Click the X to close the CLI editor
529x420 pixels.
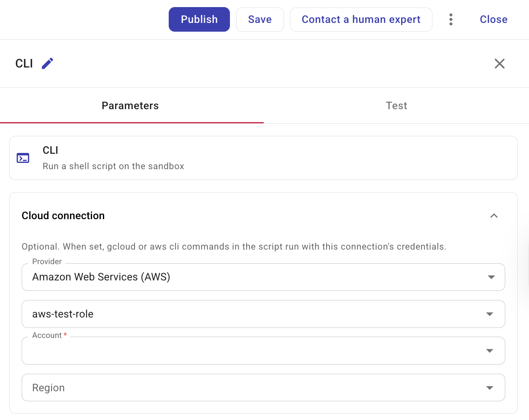[x=499, y=64]
